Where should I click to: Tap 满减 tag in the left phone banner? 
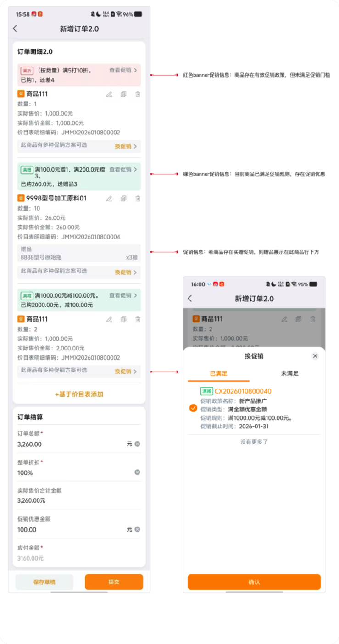pyautogui.click(x=27, y=296)
